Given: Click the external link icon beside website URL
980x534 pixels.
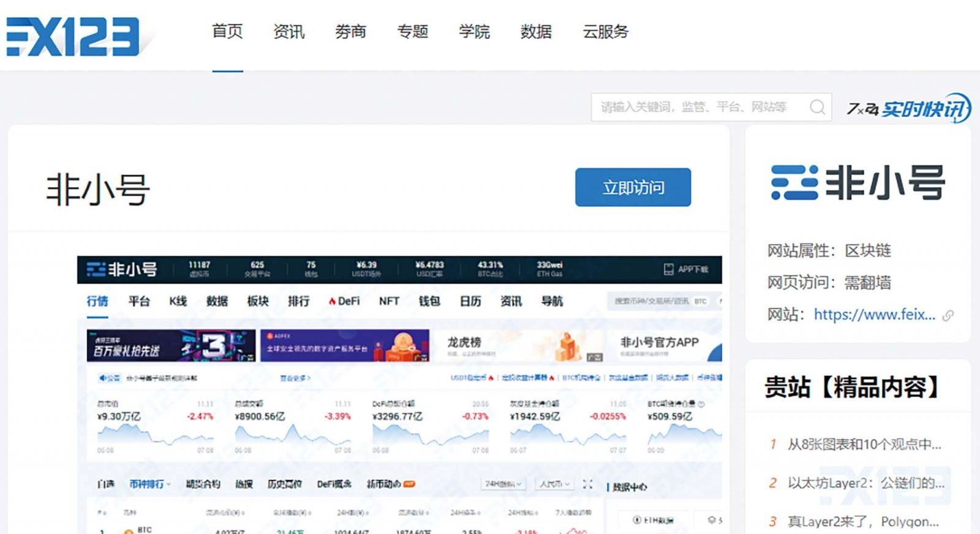Looking at the screenshot, I should 948,315.
